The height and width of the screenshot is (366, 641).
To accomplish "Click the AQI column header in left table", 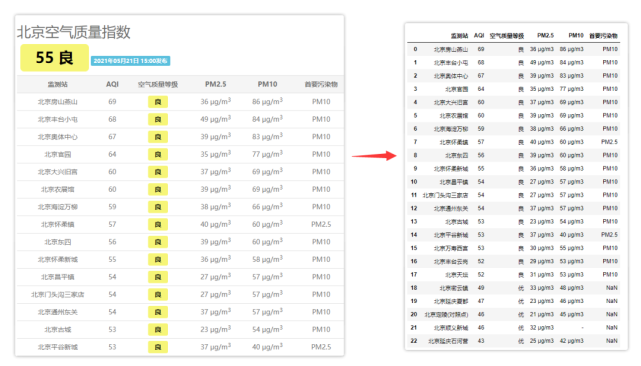I will tap(112, 84).
